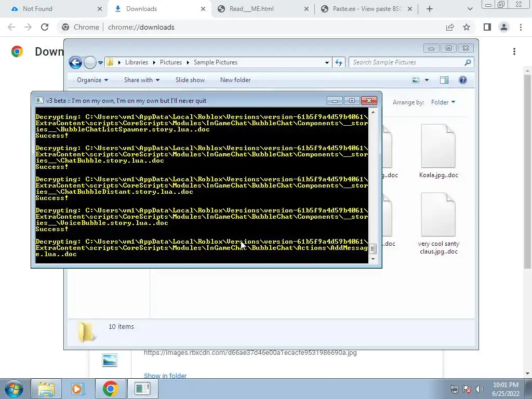This screenshot has width=532, height=399.
Task: Click downloaded image file icon
Action: click(110, 360)
